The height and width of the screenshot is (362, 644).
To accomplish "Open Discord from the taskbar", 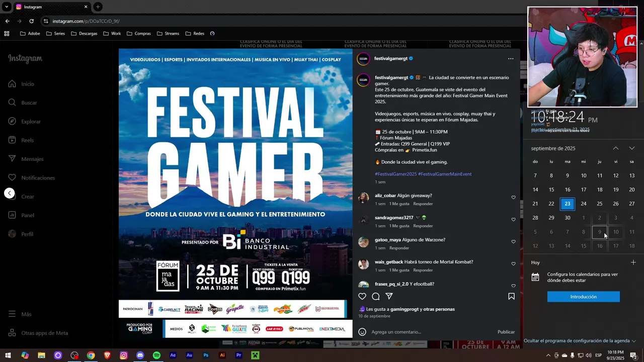I will [x=140, y=355].
